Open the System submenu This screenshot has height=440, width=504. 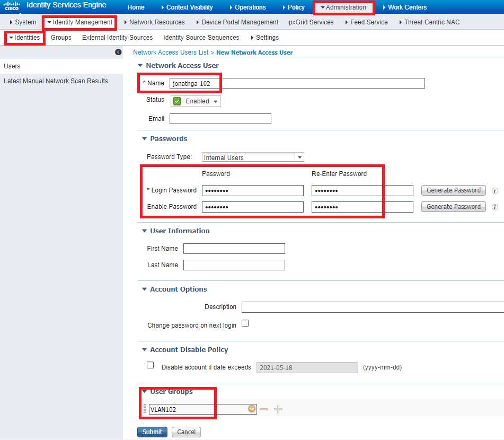click(x=23, y=22)
